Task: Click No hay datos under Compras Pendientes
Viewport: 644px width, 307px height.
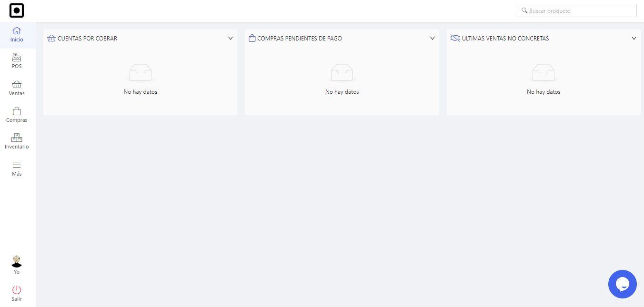Action: point(342,92)
